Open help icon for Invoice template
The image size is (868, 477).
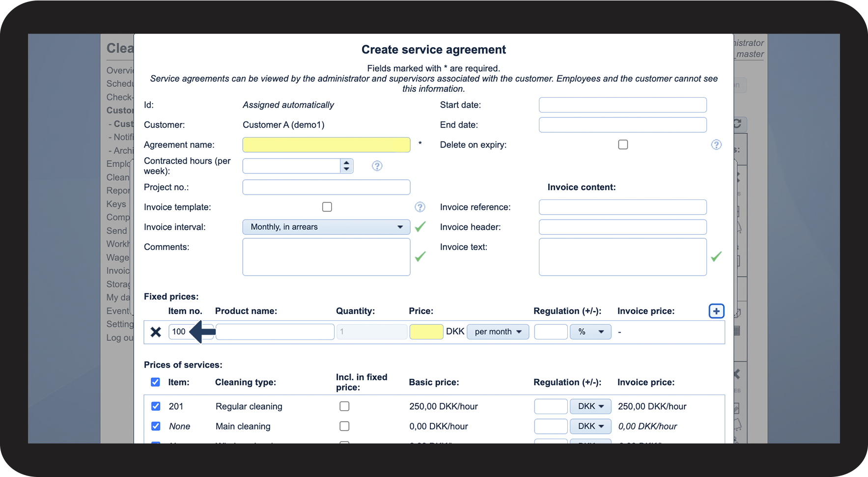pyautogui.click(x=420, y=207)
